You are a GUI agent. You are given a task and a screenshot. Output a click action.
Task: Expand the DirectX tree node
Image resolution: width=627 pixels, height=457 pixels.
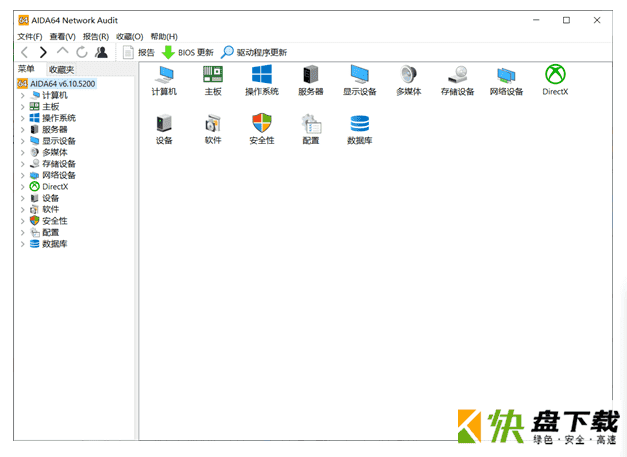pyautogui.click(x=22, y=187)
